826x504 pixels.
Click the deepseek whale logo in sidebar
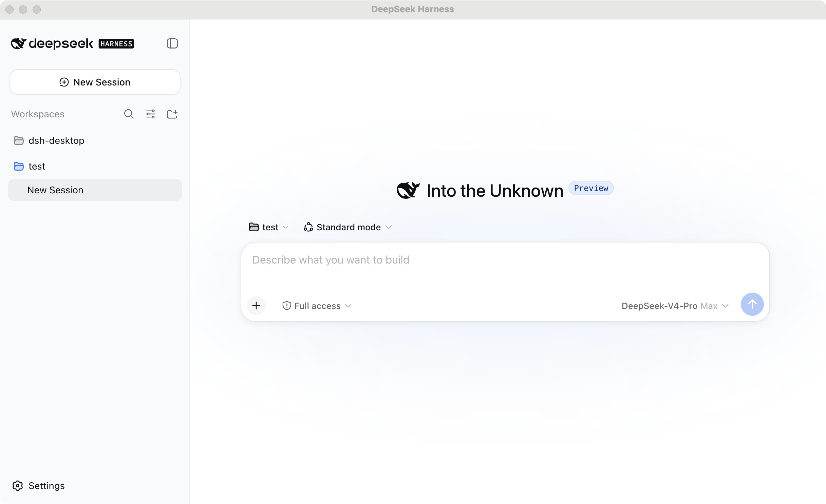19,43
